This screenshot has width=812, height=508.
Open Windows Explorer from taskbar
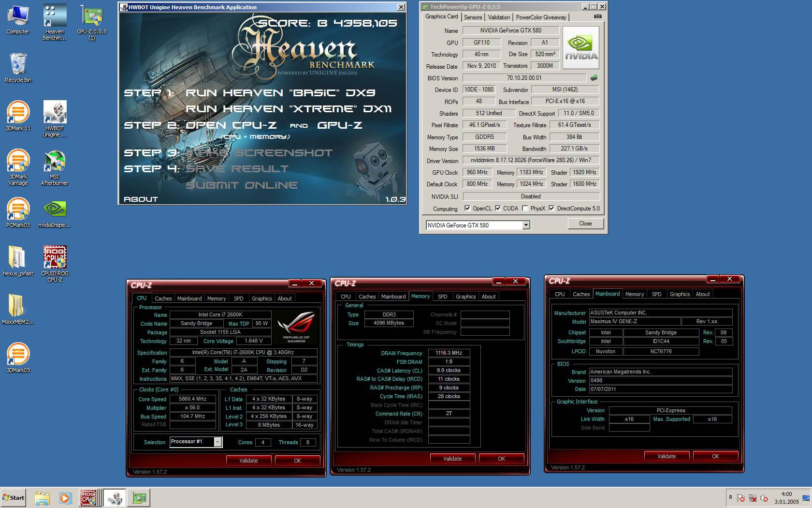(42, 498)
